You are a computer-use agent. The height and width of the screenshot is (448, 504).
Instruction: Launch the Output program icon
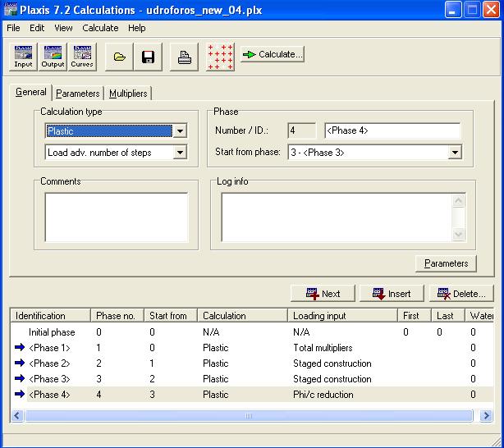tap(53, 57)
